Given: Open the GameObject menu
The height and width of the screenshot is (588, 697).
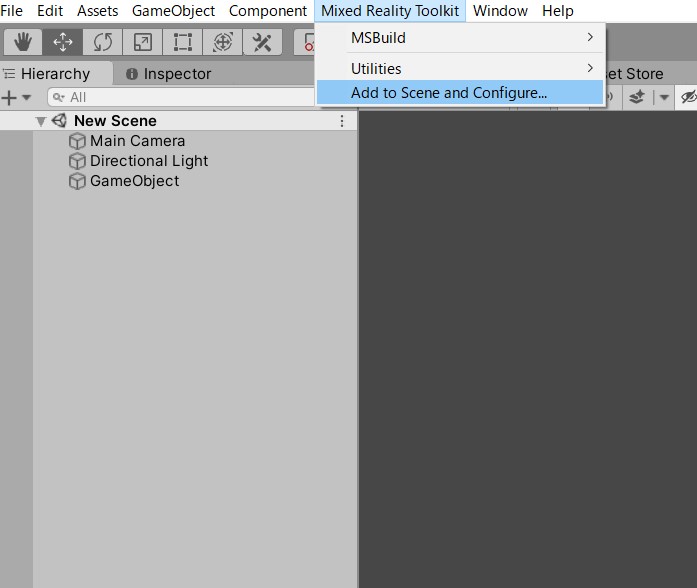Looking at the screenshot, I should pyautogui.click(x=173, y=11).
